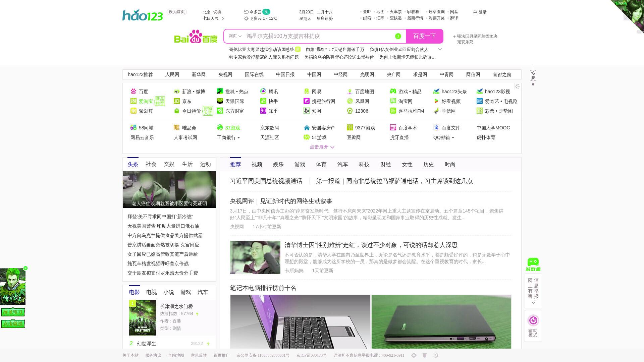Screen dimensions: 644x362
Task: Open the 网页 search type dropdown
Action: tap(235, 36)
